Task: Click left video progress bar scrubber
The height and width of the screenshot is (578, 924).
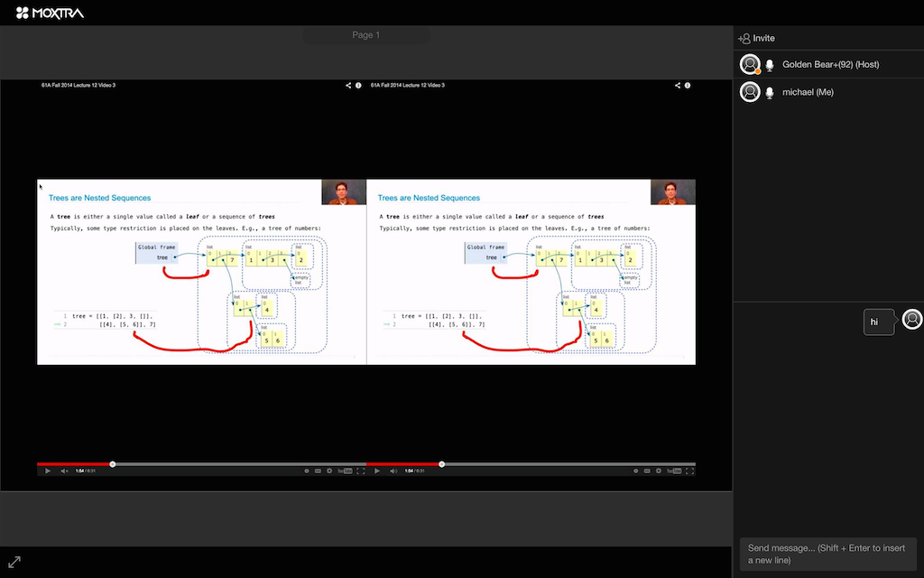Action: click(x=113, y=464)
